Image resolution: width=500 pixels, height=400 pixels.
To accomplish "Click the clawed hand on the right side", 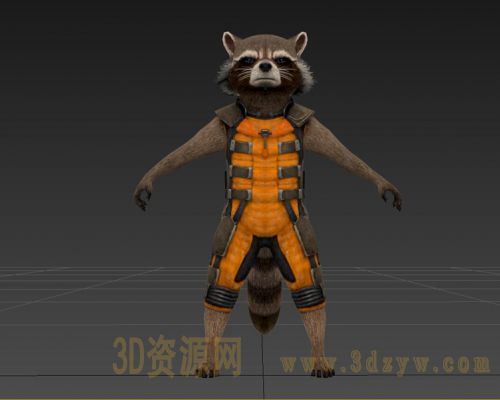I will click(391, 197).
